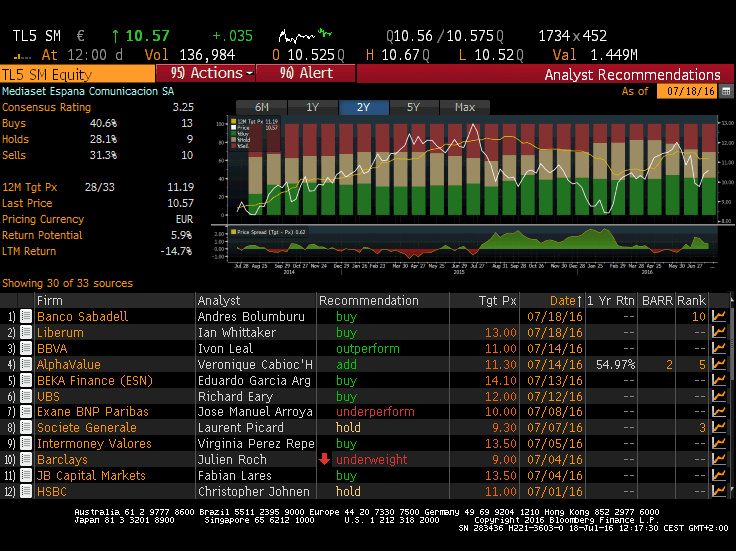Screen dimensions: 736x551
Task: Open the 95) Actions dropdown menu
Action: 206,73
